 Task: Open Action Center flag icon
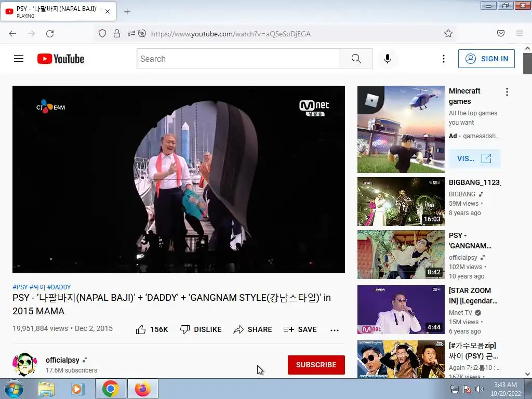(467, 389)
